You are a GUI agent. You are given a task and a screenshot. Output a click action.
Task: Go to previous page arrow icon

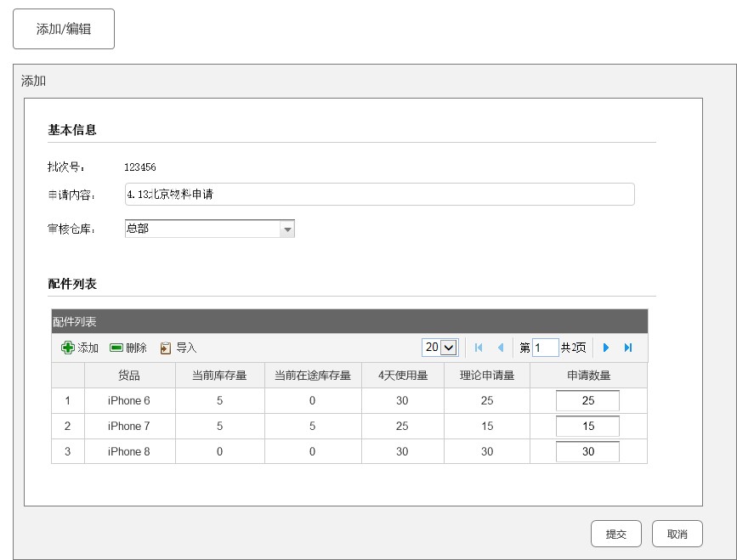click(501, 348)
